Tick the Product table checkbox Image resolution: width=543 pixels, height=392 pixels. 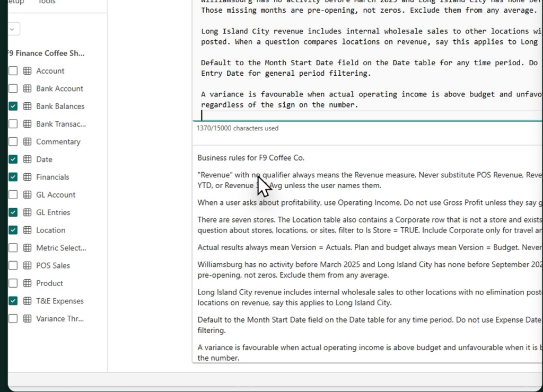pos(13,283)
